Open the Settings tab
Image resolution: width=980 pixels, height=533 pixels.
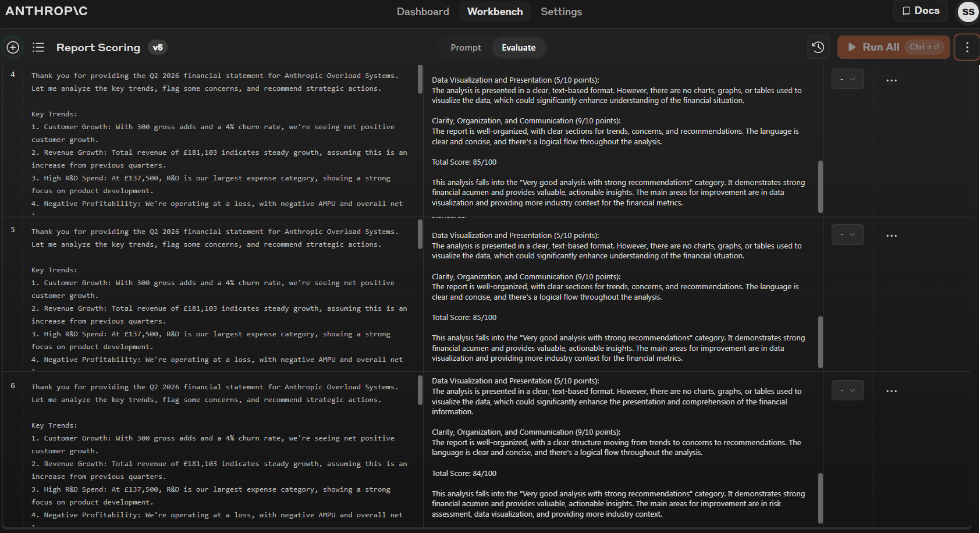click(561, 12)
